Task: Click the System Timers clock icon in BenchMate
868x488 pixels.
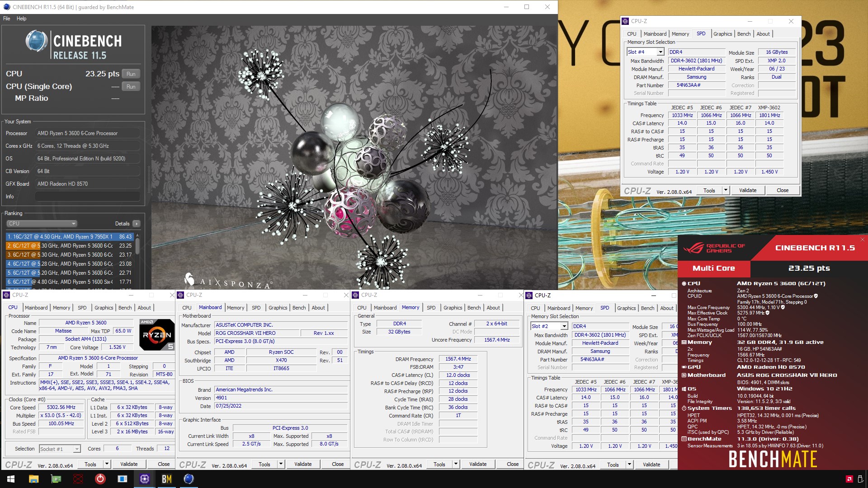Action: [x=684, y=408]
